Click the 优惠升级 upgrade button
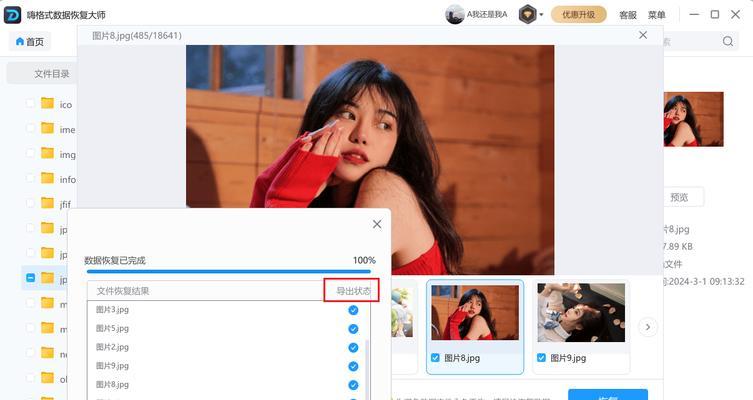 (579, 14)
